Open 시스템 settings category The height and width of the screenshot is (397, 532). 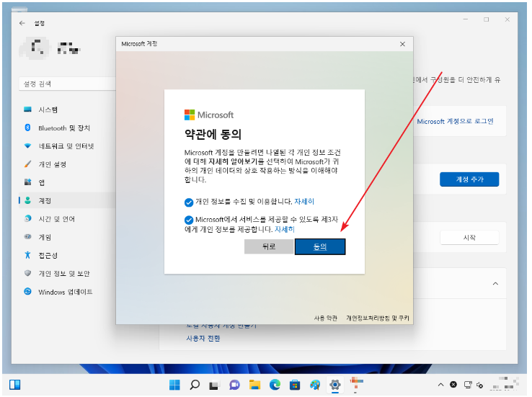[67, 110]
